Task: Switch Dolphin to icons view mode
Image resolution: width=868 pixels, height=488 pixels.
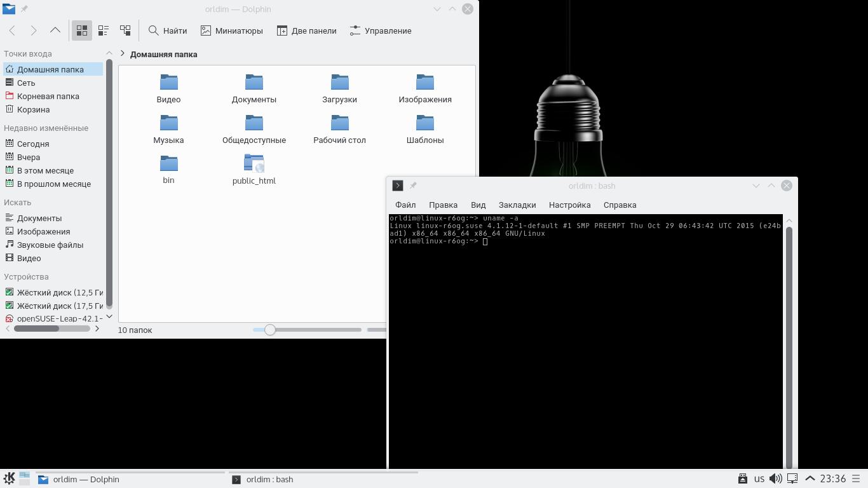Action: coord(82,30)
